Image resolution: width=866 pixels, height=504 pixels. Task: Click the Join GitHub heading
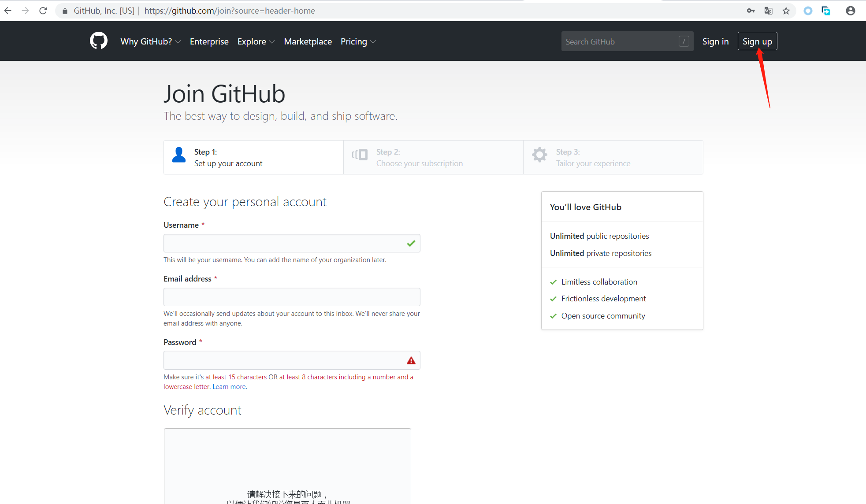pos(224,94)
